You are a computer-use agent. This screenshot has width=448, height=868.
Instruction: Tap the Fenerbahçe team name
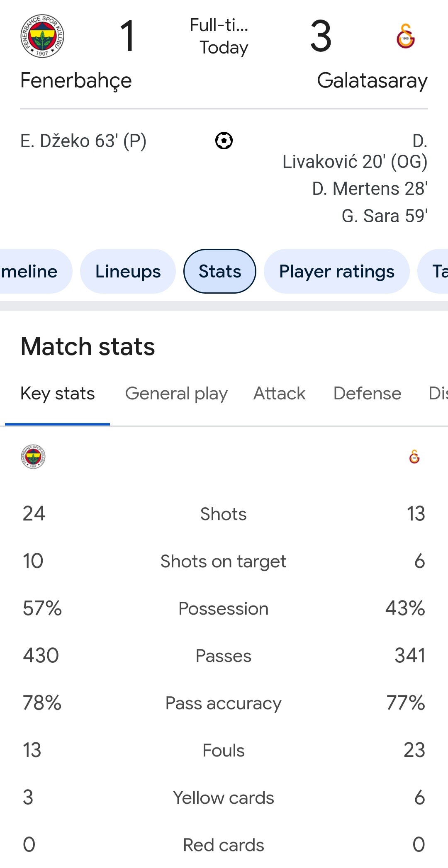point(76,80)
